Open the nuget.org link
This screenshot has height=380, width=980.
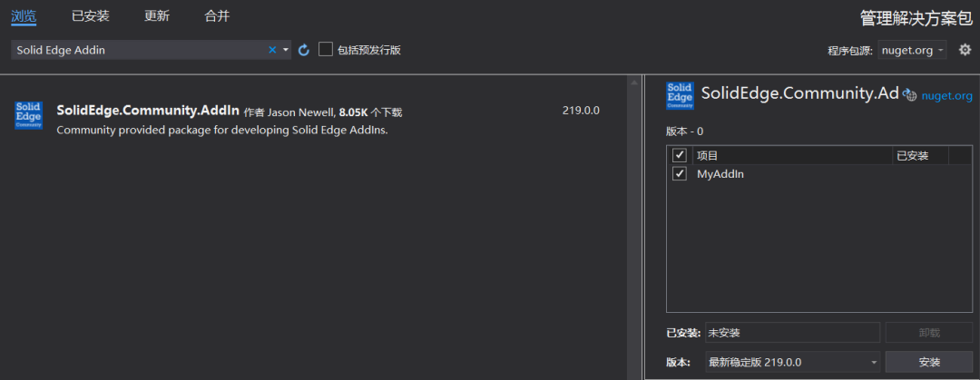pyautogui.click(x=946, y=95)
